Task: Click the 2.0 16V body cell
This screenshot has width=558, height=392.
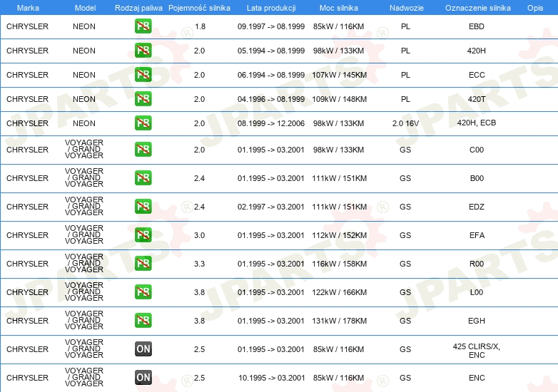Action: [x=405, y=123]
